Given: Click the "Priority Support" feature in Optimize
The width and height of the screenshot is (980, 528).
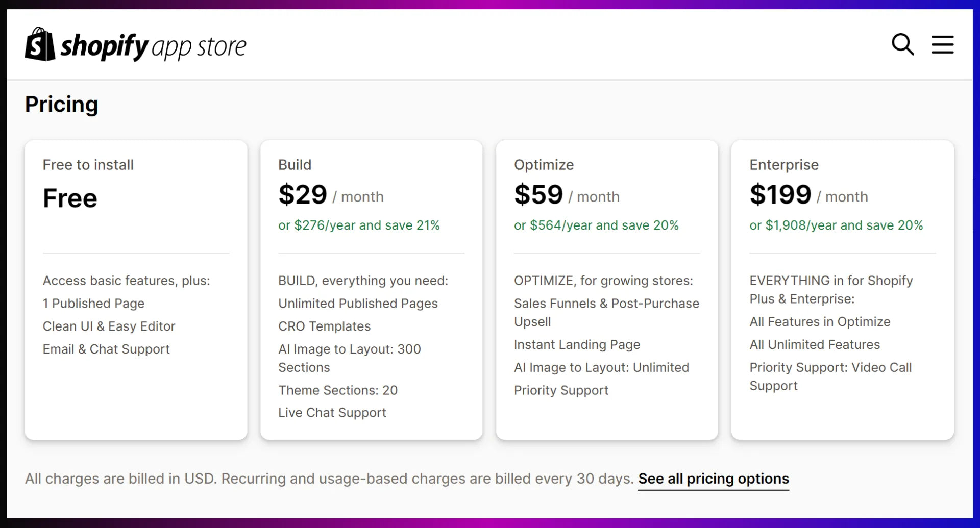Looking at the screenshot, I should pyautogui.click(x=561, y=390).
